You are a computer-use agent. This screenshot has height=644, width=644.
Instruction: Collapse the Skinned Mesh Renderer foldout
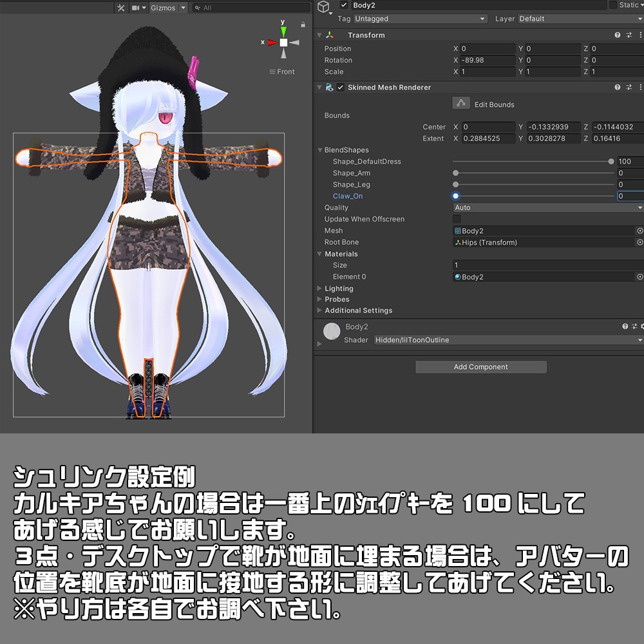coord(319,88)
